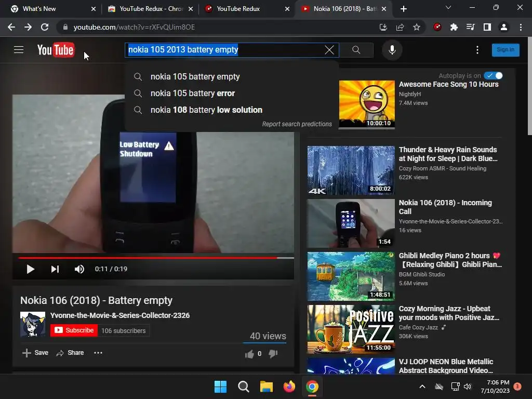
Task: Open a new browser tab
Action: (x=403, y=9)
